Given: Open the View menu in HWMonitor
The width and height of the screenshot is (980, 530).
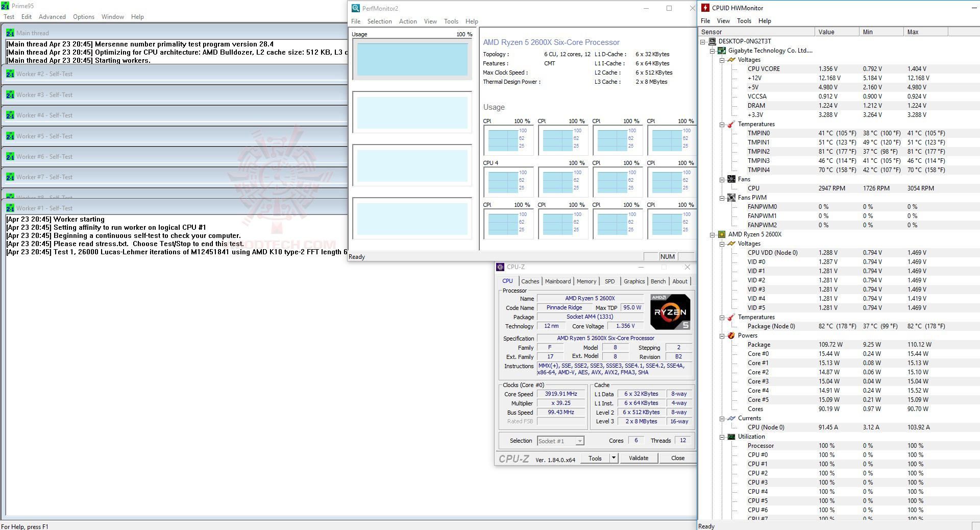Looking at the screenshot, I should pos(723,21).
